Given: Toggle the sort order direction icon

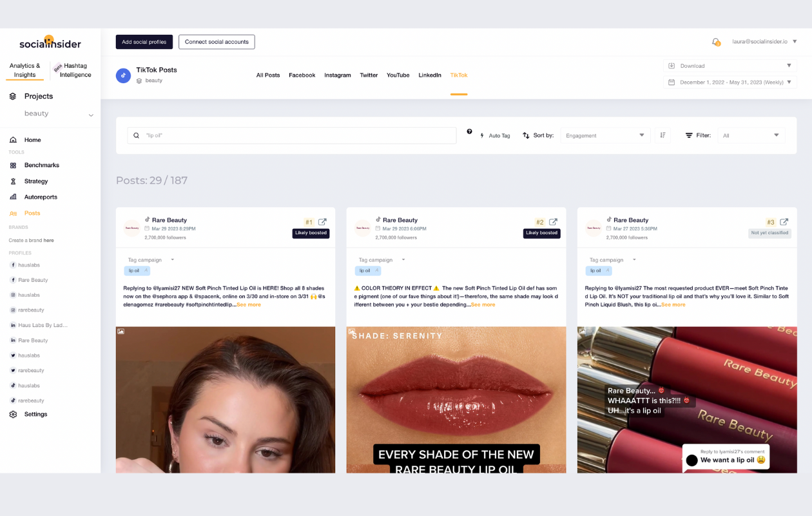Looking at the screenshot, I should point(662,135).
